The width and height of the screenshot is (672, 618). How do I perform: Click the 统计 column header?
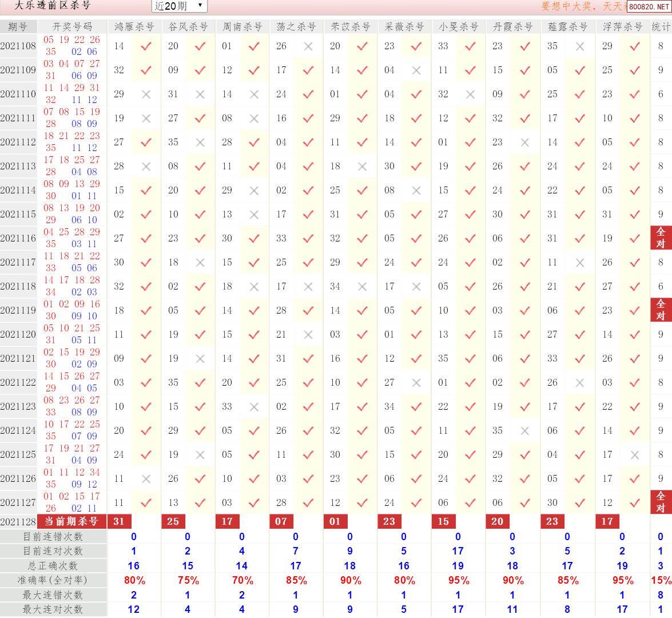pos(661,26)
